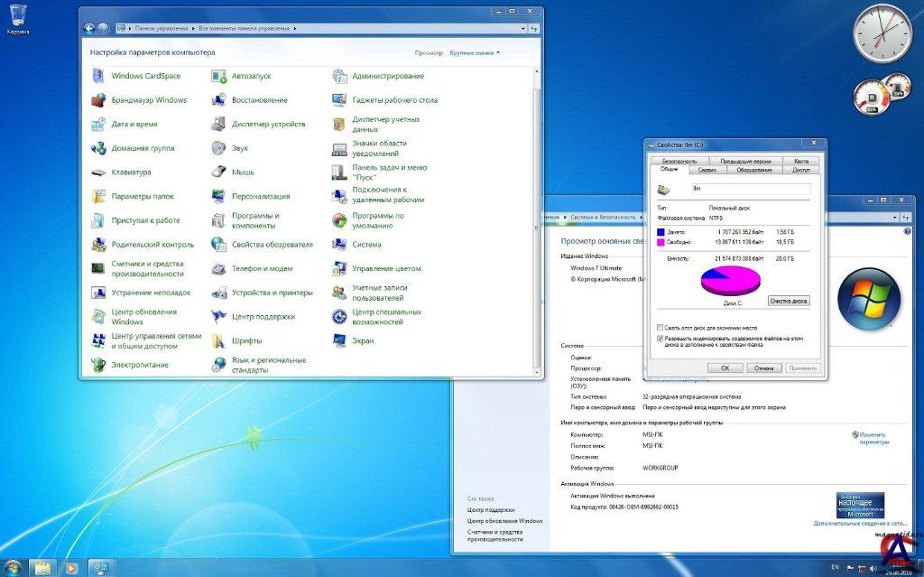Click Control Panel vertical scrollbar

(536, 221)
